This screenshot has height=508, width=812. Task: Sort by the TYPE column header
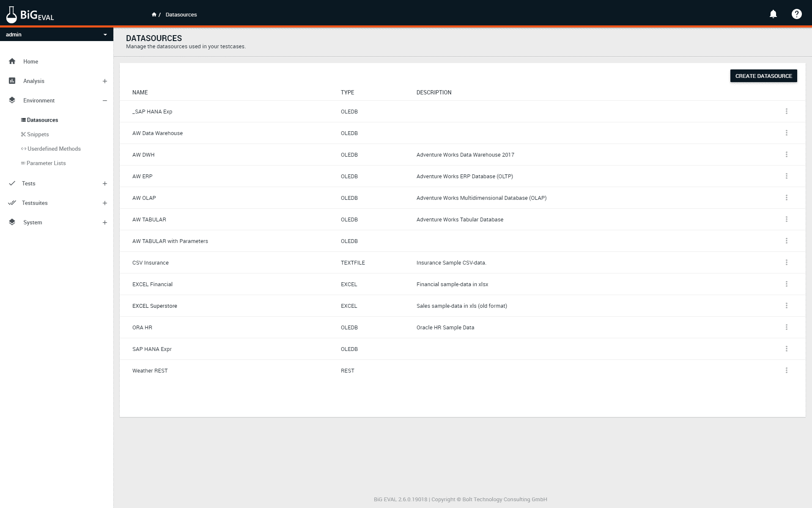tap(347, 92)
